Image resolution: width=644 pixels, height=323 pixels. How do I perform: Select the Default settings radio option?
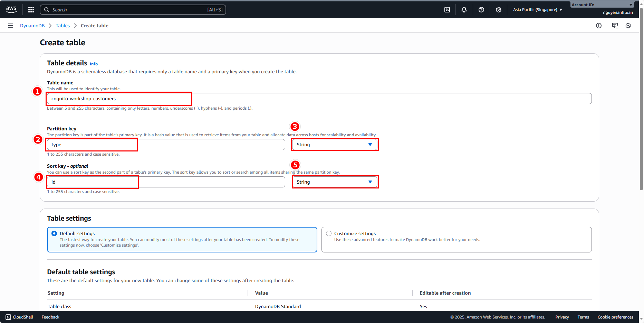pos(54,233)
